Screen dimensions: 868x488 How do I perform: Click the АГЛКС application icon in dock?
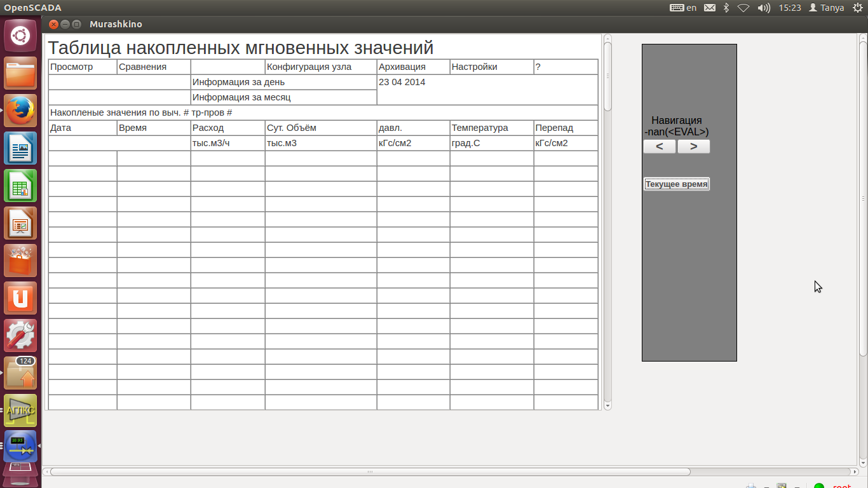pyautogui.click(x=20, y=410)
